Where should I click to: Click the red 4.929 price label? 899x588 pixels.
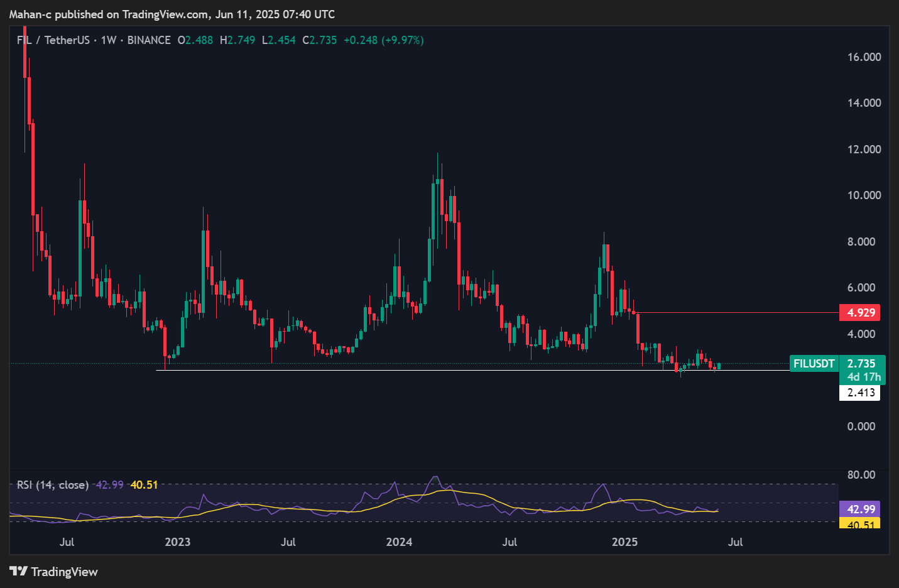860,313
